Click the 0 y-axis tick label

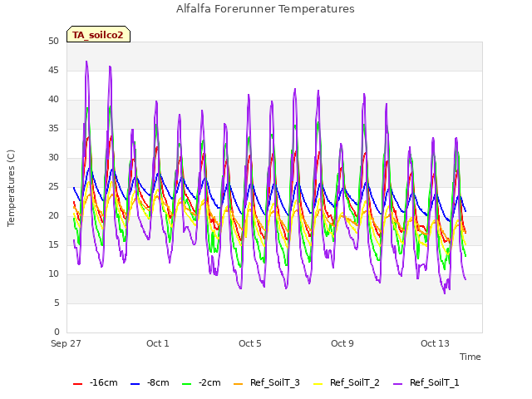coord(57,332)
